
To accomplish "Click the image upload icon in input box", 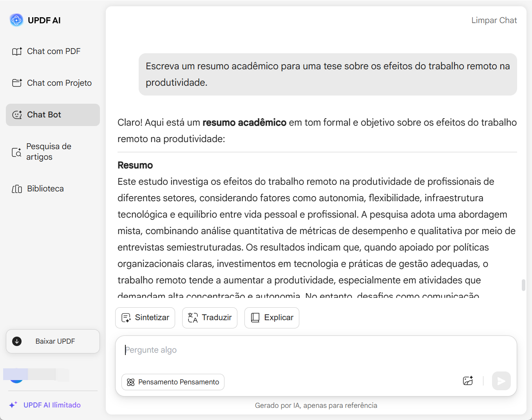I will [468, 380].
